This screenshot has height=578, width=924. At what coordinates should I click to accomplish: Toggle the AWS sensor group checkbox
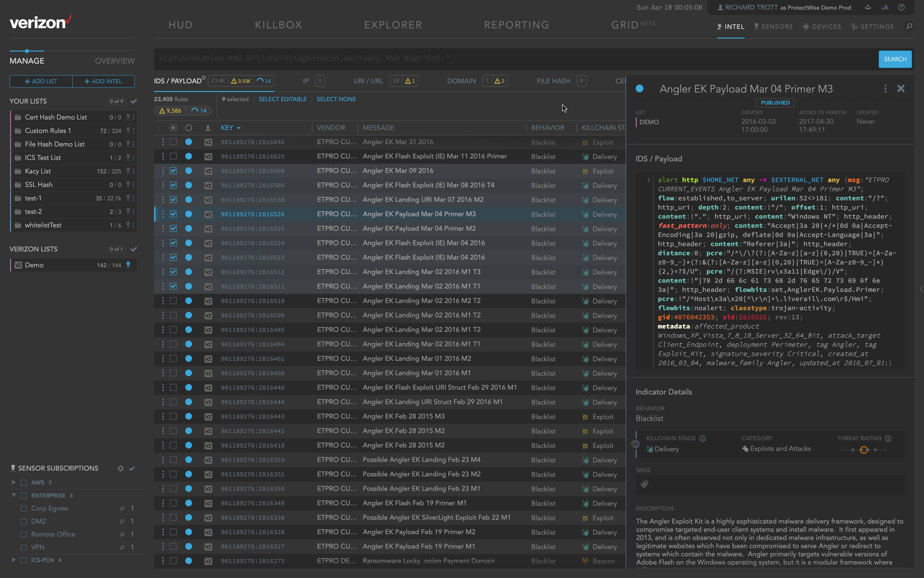(x=24, y=482)
